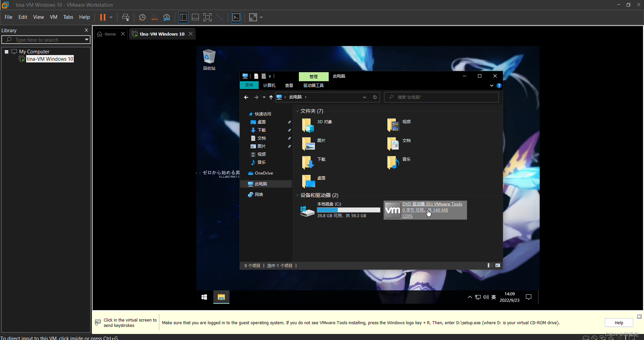Select tina-VM Windows 10 in library

pos(50,59)
